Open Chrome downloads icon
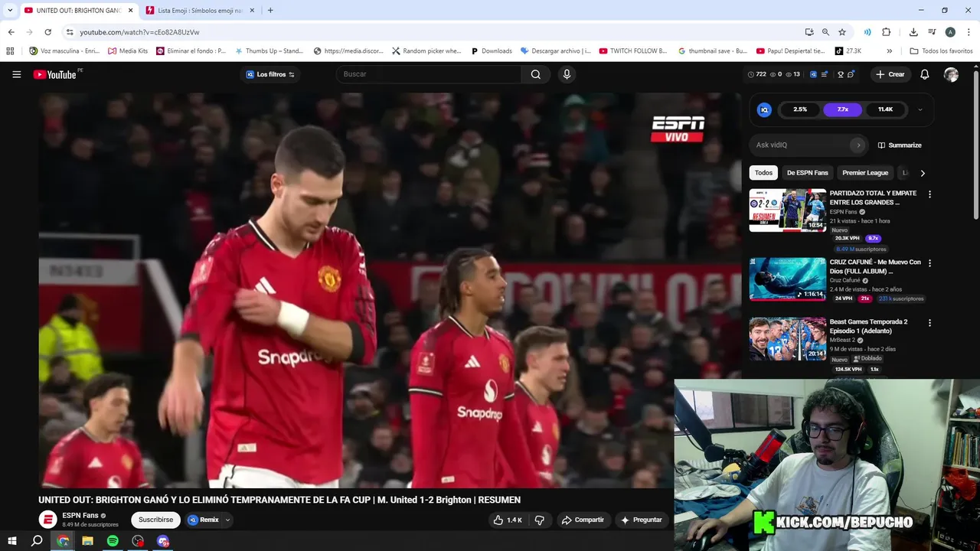Screen dimensions: 980x551 click(x=913, y=32)
